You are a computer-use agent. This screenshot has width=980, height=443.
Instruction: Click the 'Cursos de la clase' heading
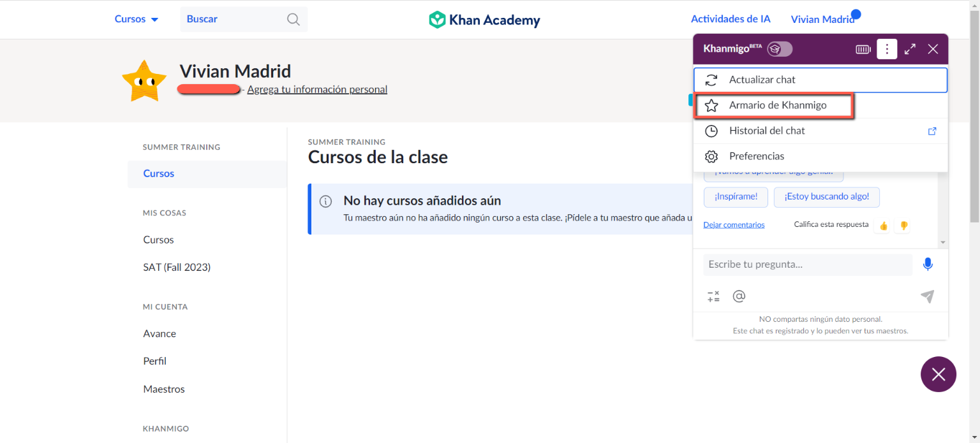tap(378, 157)
